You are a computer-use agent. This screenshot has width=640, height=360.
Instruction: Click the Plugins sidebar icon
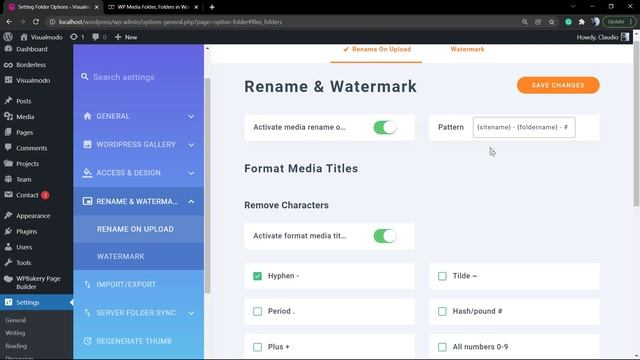pyautogui.click(x=8, y=231)
